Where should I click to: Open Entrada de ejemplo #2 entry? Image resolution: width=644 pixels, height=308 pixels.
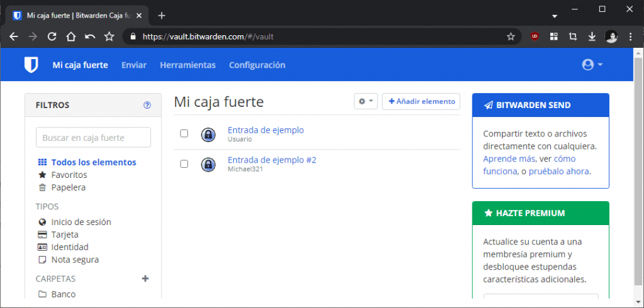click(x=272, y=160)
